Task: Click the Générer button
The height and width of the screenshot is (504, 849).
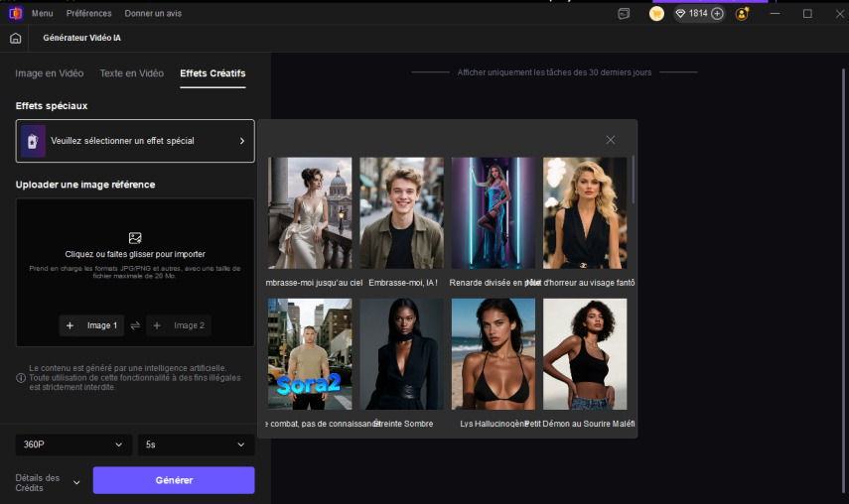Action: (174, 480)
